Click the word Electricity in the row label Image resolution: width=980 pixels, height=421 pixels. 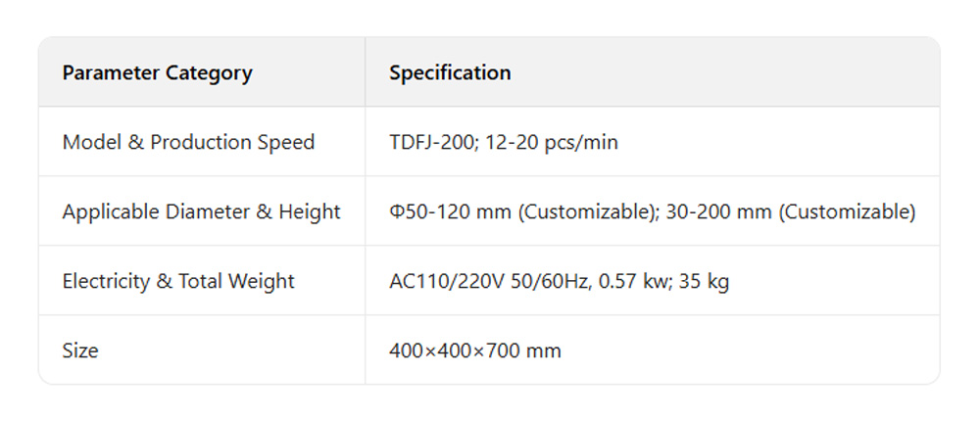[106, 281]
